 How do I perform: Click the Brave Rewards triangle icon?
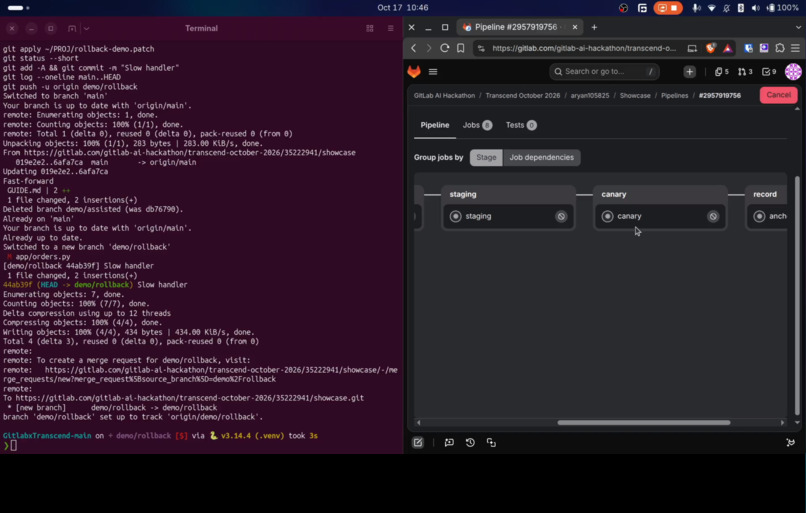click(727, 48)
